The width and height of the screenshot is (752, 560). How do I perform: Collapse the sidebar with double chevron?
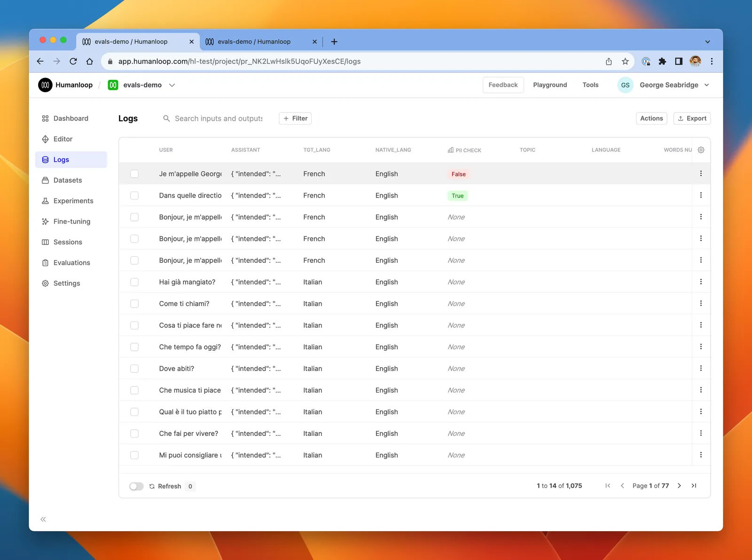pos(43,519)
